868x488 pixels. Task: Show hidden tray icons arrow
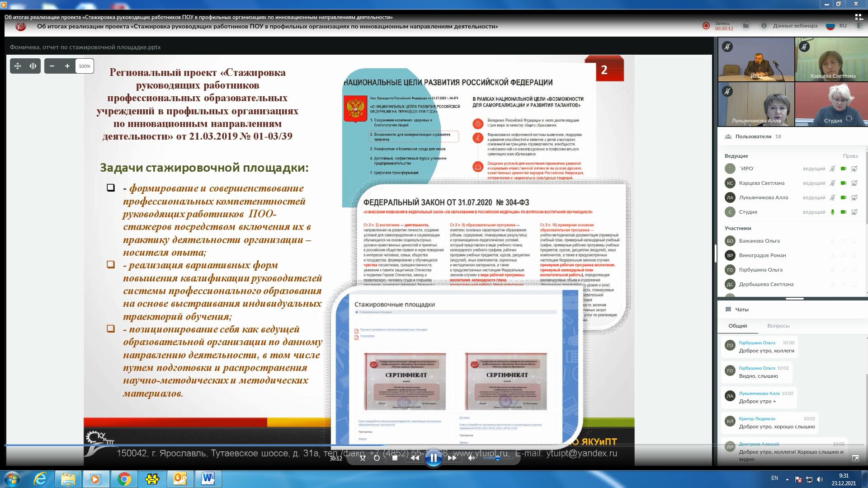click(787, 479)
